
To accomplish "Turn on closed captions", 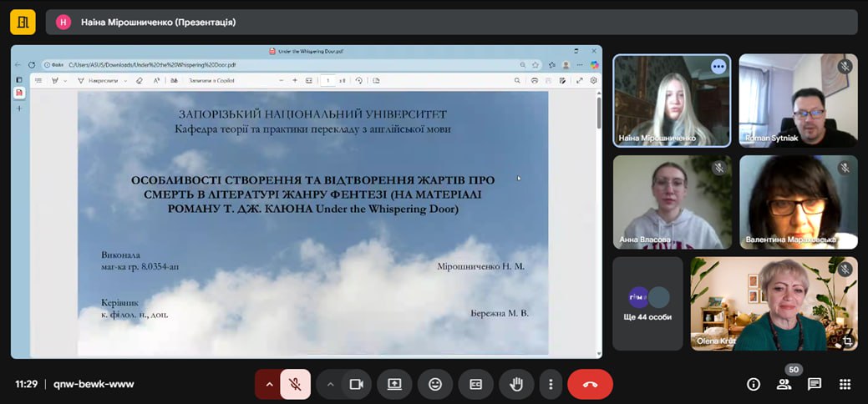I will coord(475,384).
